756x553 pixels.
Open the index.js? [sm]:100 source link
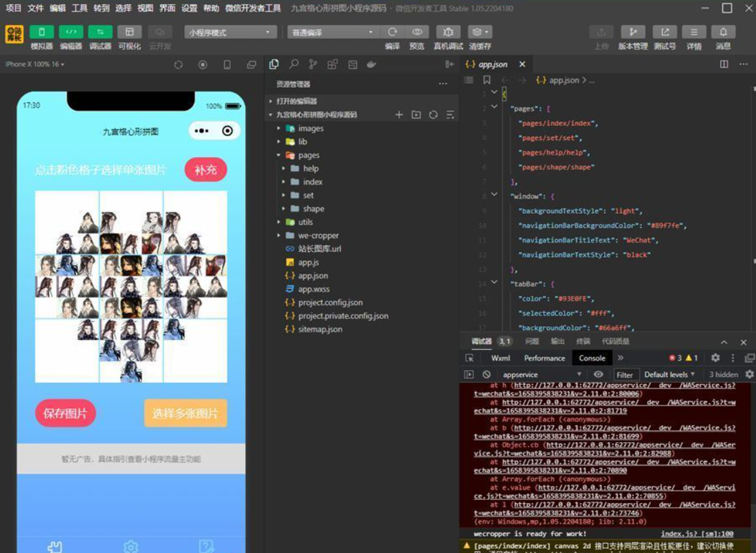[697, 534]
